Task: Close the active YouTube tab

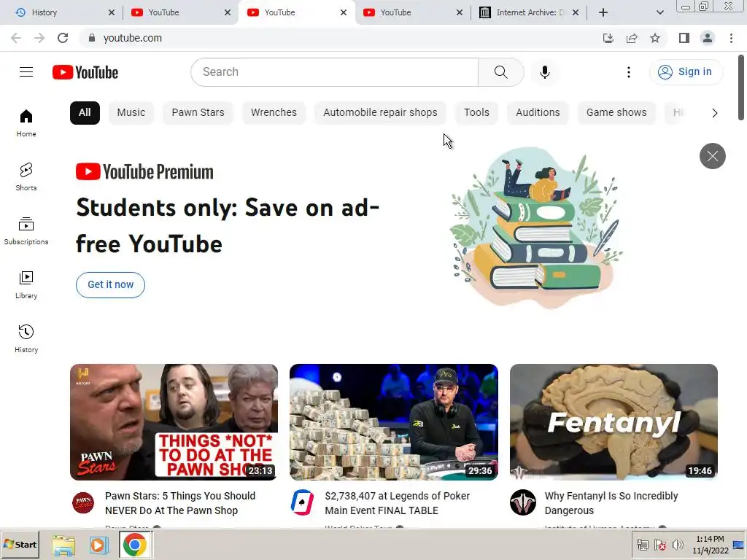Action: click(x=344, y=12)
